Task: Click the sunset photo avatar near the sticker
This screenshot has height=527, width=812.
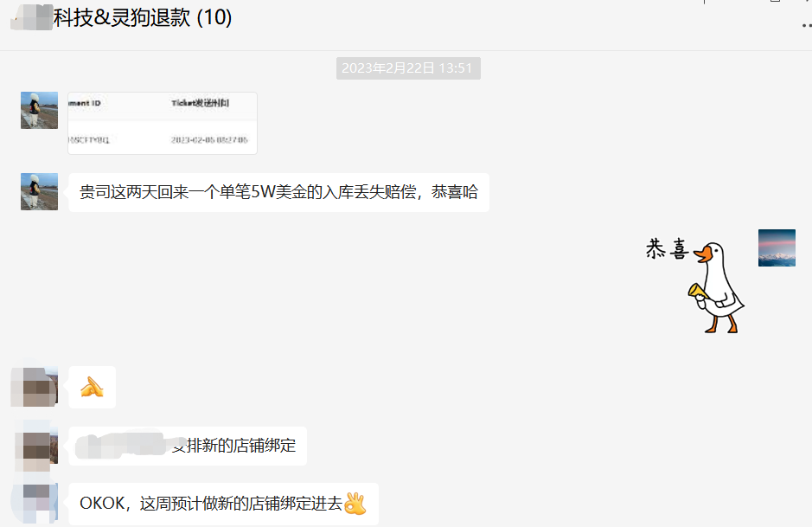Action: 777,246
